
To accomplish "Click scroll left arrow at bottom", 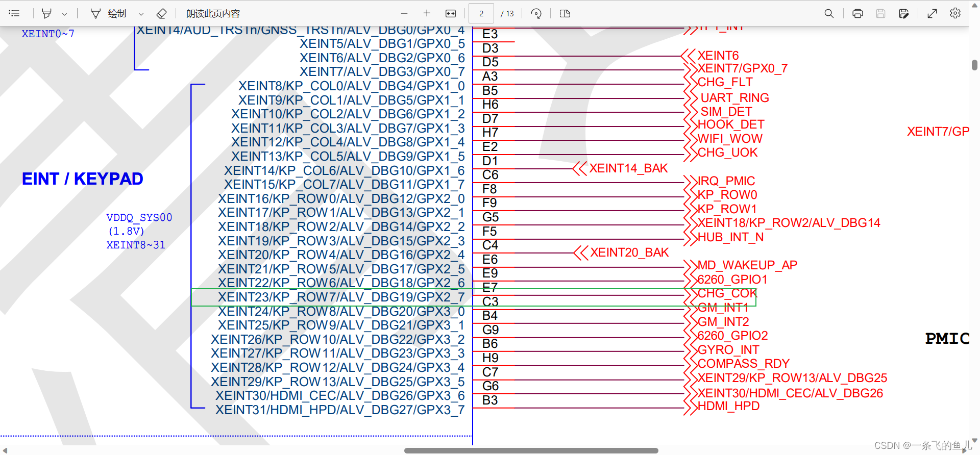I will tap(5, 451).
